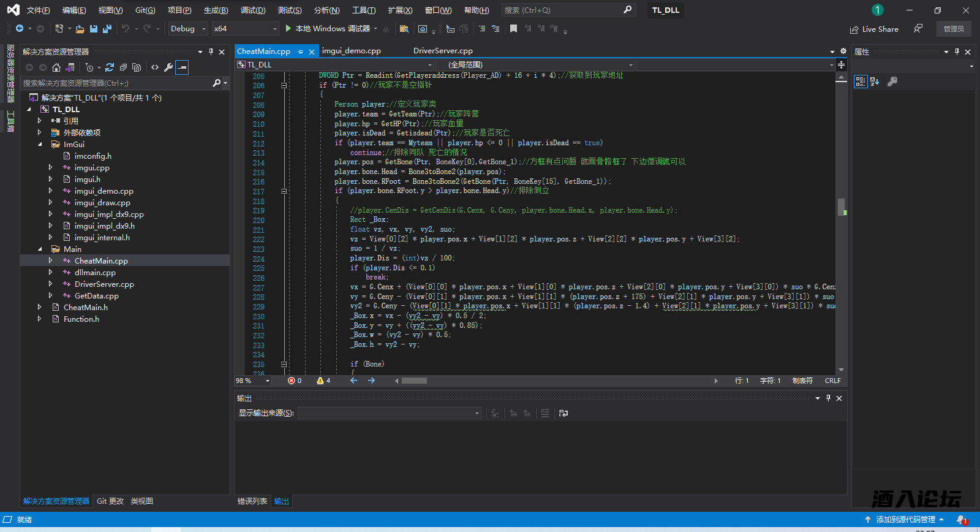
Task: Click vertical scrollbar thumb in editor
Action: 842,207
